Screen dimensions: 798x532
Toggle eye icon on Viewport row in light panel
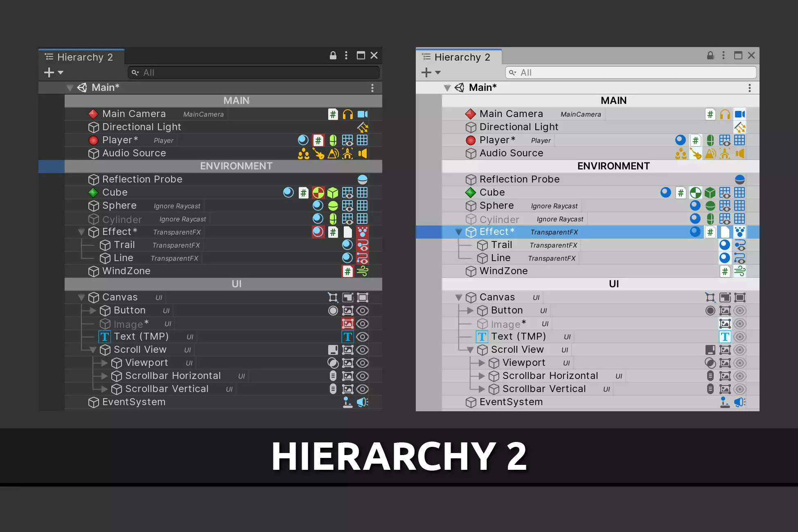click(739, 363)
